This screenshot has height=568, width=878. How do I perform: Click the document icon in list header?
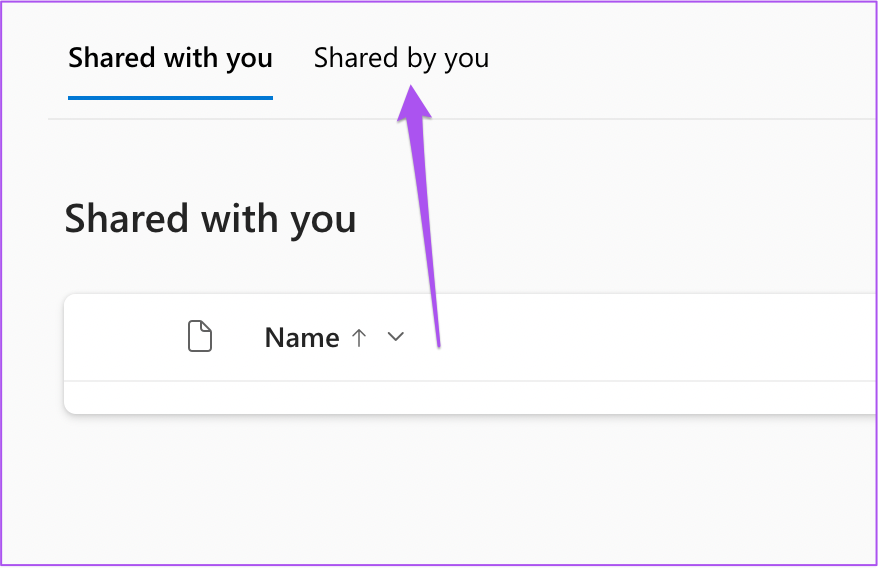pos(200,337)
